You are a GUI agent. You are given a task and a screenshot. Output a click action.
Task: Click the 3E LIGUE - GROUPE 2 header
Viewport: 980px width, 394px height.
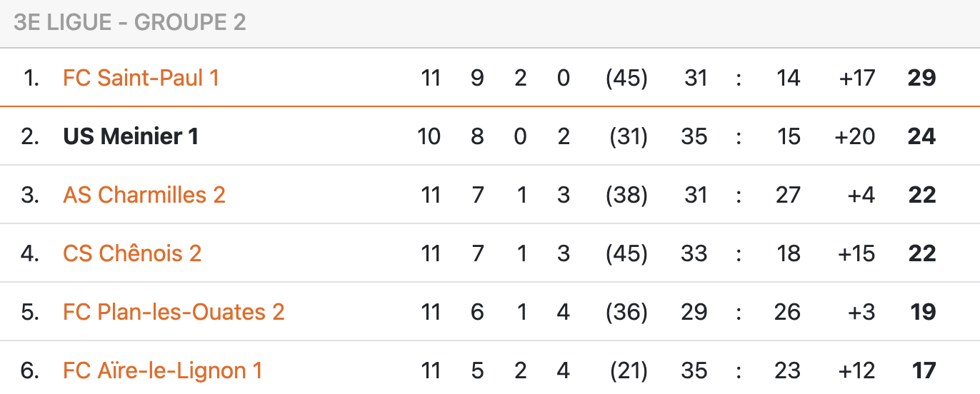(x=129, y=23)
